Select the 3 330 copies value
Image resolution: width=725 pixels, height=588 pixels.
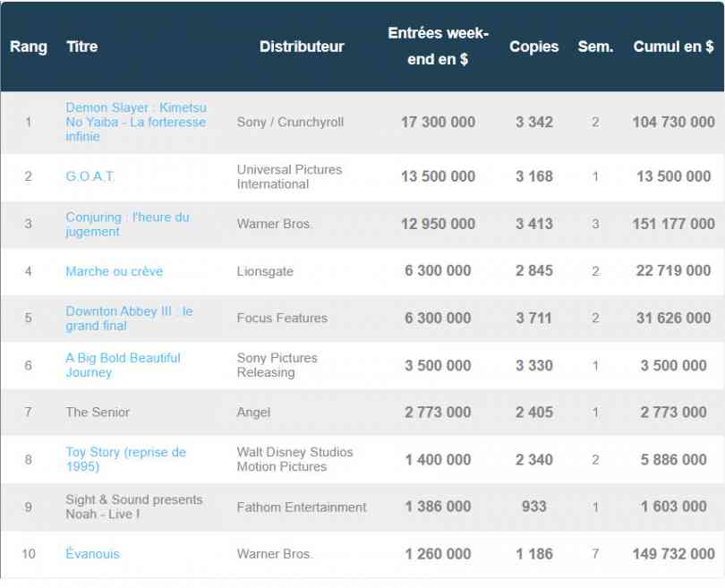click(534, 366)
